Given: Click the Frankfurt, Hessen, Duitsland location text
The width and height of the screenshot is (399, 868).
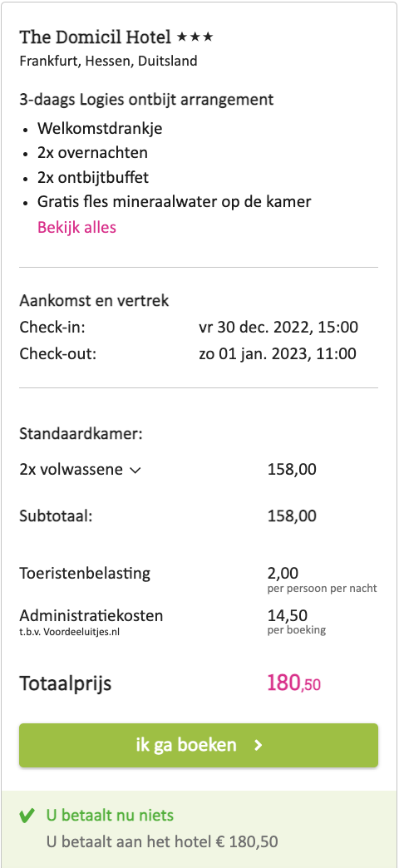Looking at the screenshot, I should (x=108, y=61).
